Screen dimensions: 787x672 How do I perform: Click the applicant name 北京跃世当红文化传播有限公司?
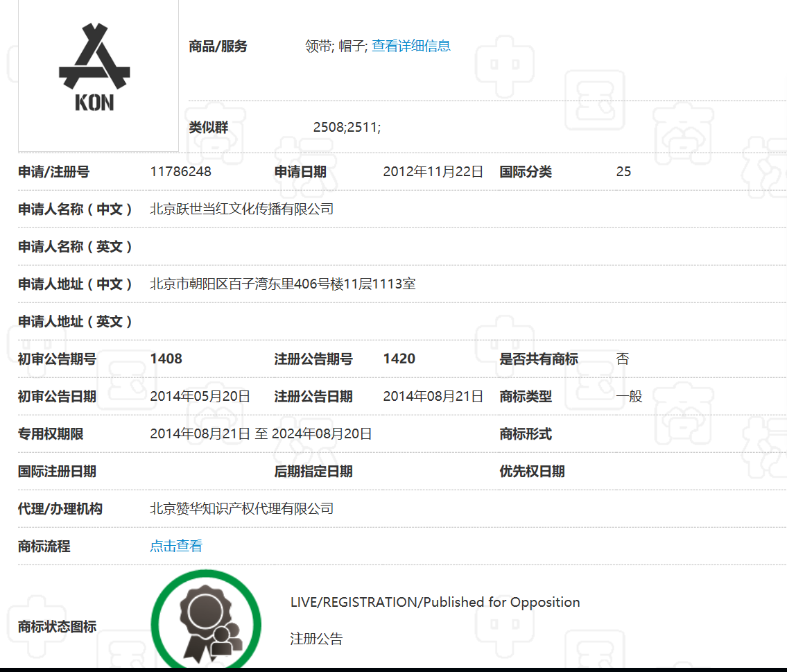242,209
